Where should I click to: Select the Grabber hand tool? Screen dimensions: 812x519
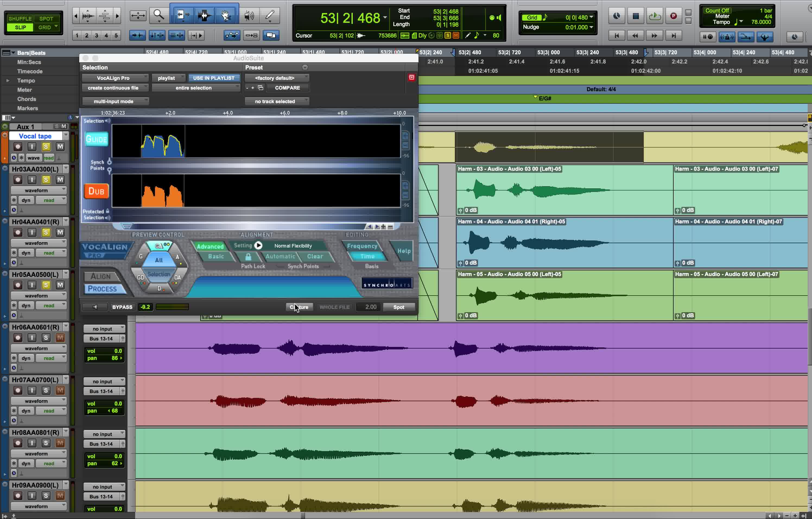coord(226,15)
